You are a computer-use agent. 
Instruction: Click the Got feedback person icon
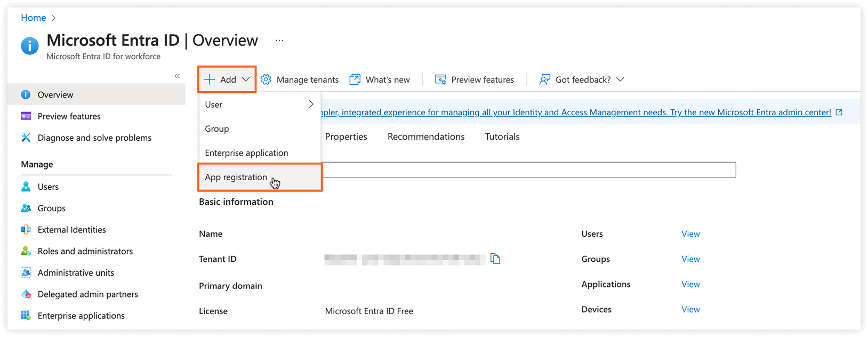pos(544,79)
